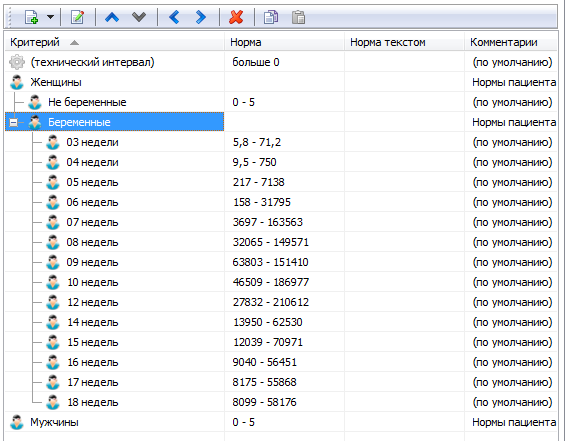Select the Женщины tree row

(281, 82)
